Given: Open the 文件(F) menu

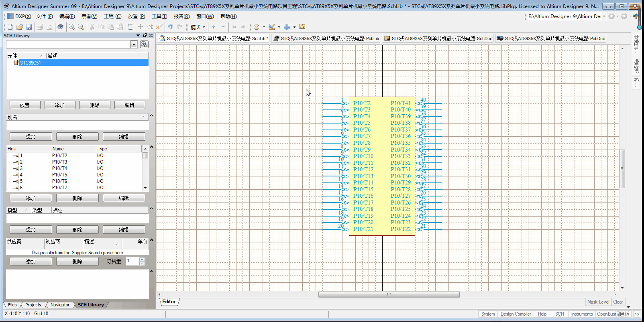Looking at the screenshot, I should (x=44, y=16).
